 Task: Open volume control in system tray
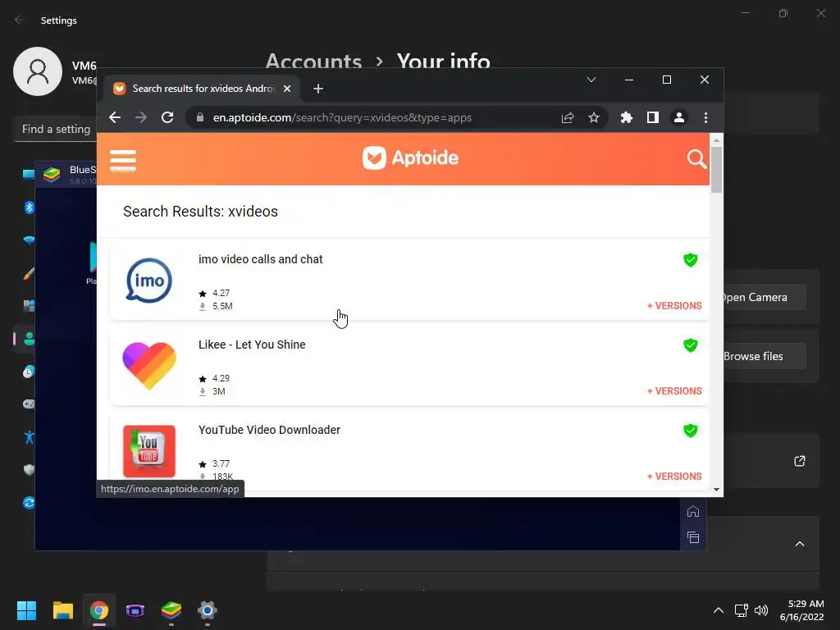pos(760,610)
